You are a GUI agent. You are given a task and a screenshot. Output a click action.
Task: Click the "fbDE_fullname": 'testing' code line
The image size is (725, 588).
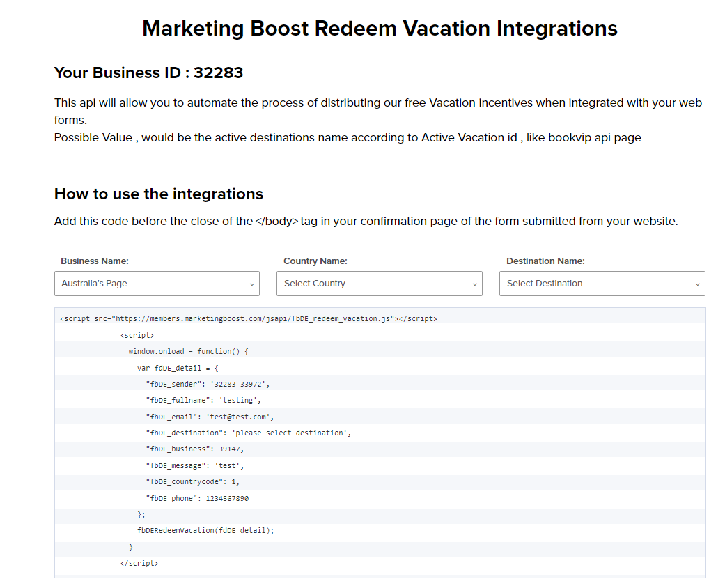[203, 400]
